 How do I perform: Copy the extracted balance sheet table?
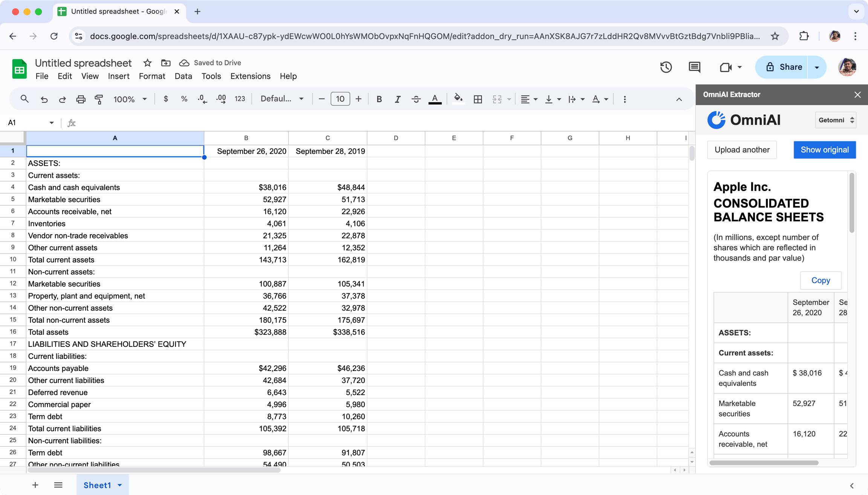pos(821,280)
